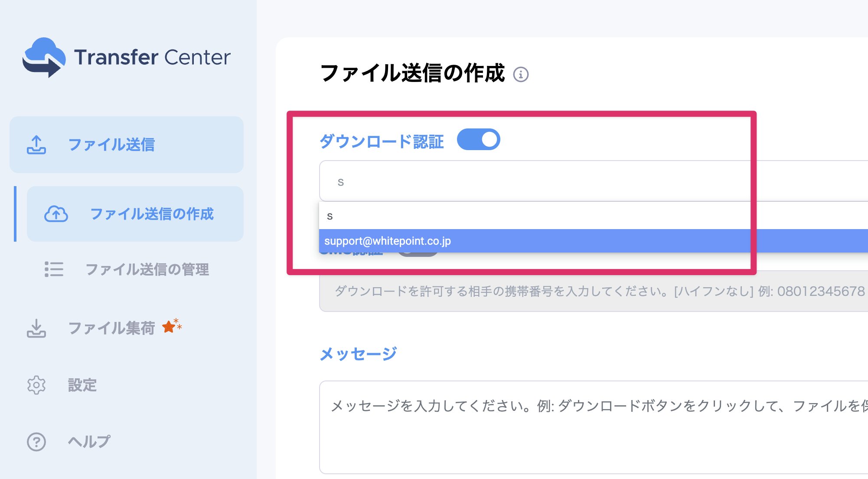Open ヘルプ from the sidebar

(88, 442)
